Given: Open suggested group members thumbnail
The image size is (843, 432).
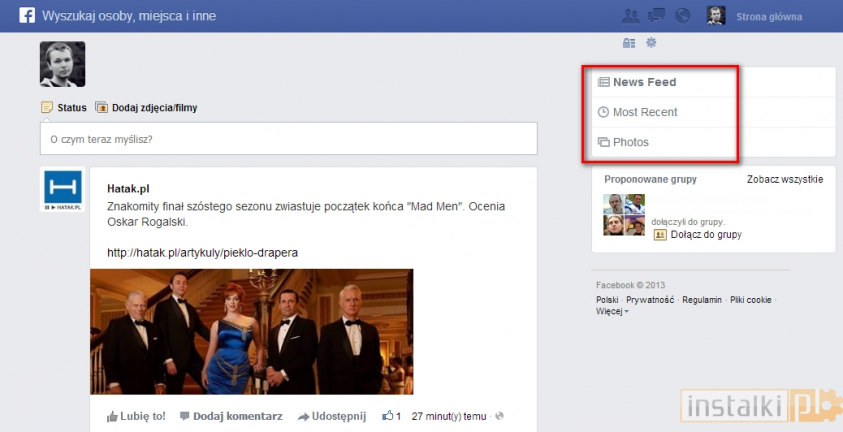Looking at the screenshot, I should click(x=624, y=215).
